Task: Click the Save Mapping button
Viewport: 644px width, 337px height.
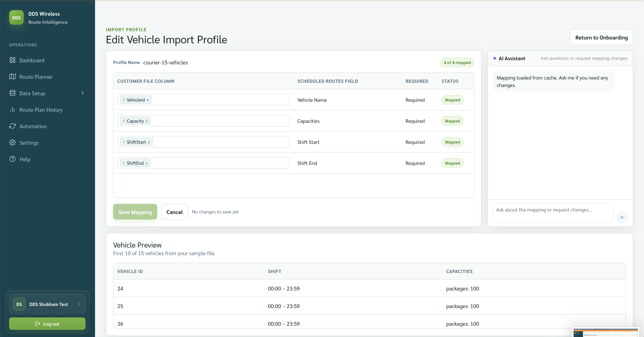Action: click(x=135, y=212)
